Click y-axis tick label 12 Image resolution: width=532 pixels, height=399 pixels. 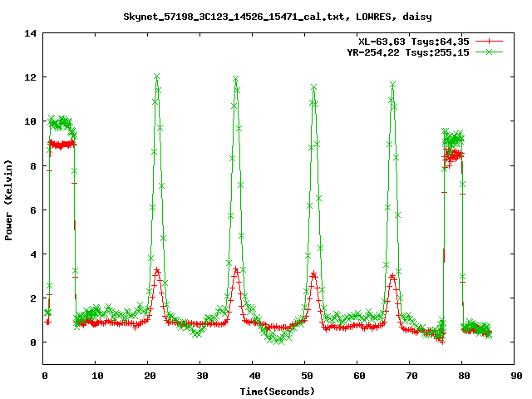point(30,77)
